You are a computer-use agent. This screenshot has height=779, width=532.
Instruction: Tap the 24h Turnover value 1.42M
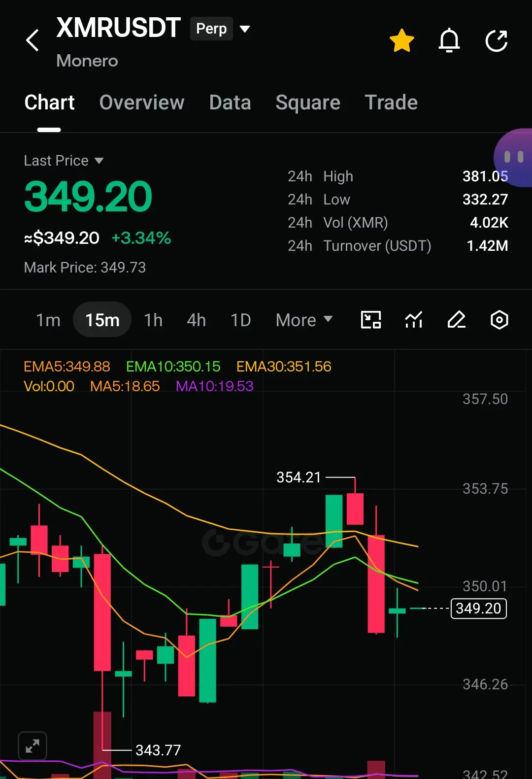pyautogui.click(x=487, y=246)
